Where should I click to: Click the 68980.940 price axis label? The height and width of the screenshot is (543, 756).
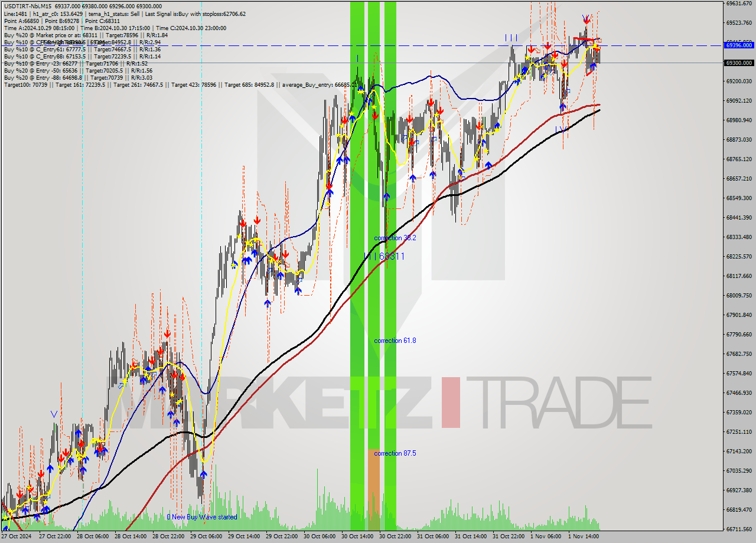739,120
